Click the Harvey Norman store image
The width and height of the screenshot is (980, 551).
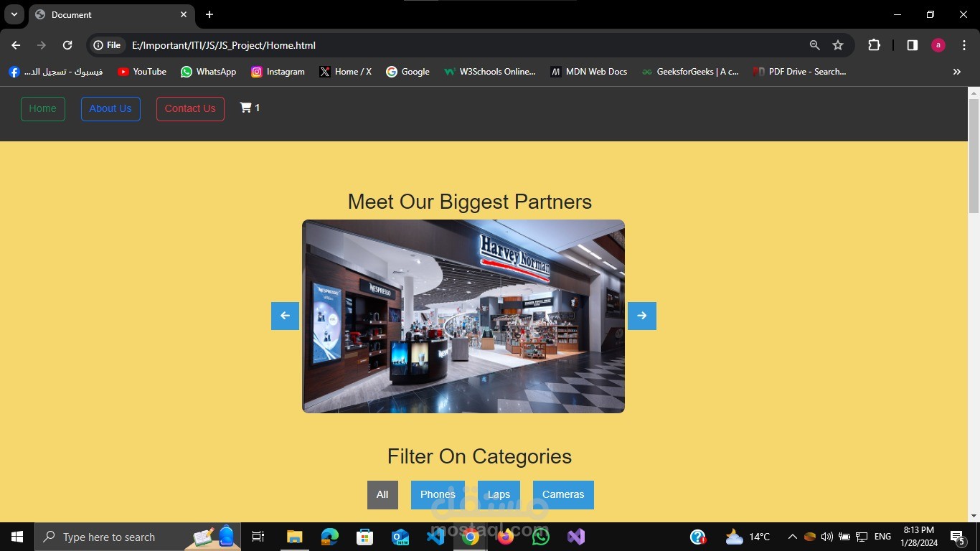pos(463,316)
